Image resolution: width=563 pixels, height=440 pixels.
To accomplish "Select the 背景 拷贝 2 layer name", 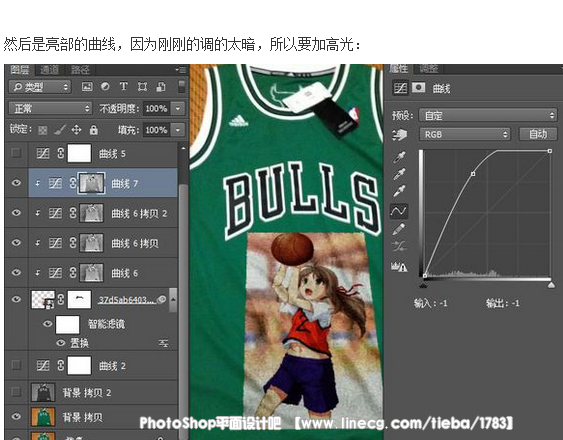I will click(87, 393).
